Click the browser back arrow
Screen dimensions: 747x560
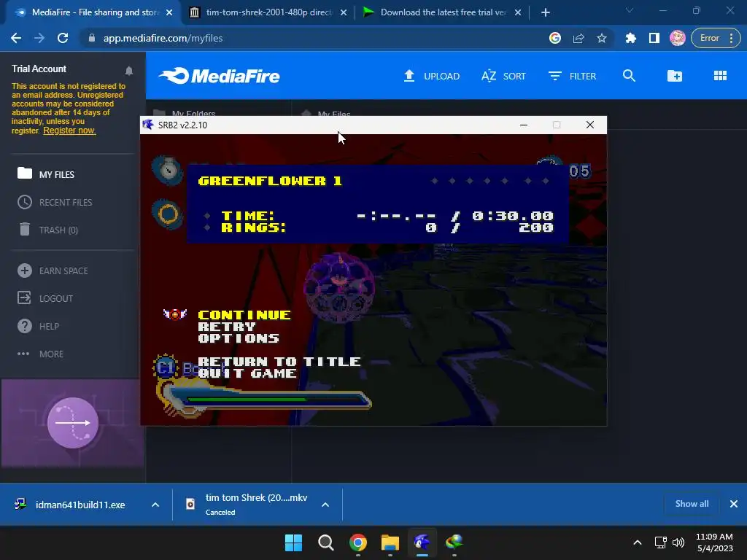[x=16, y=38]
